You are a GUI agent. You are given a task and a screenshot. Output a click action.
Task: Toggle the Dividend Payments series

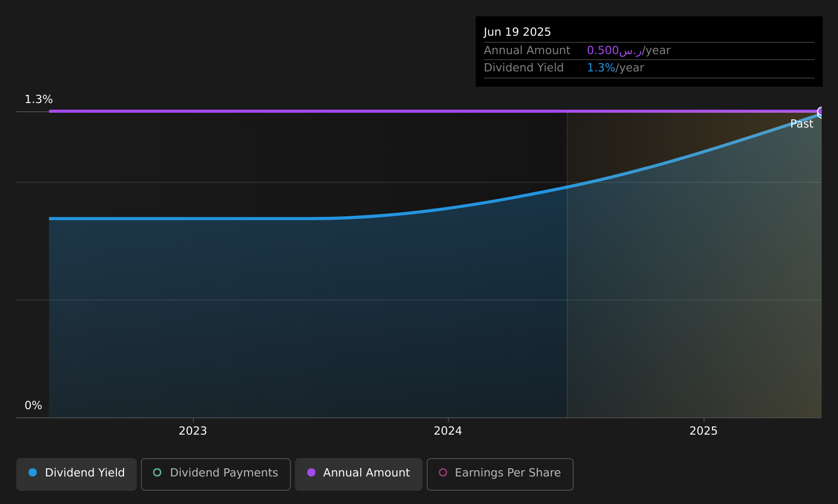pos(216,474)
